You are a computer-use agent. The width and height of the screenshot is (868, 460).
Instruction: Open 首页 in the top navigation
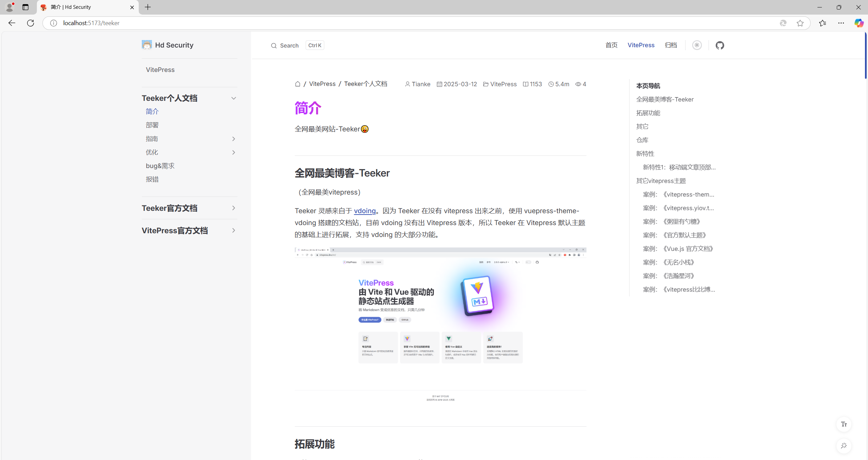[611, 45]
